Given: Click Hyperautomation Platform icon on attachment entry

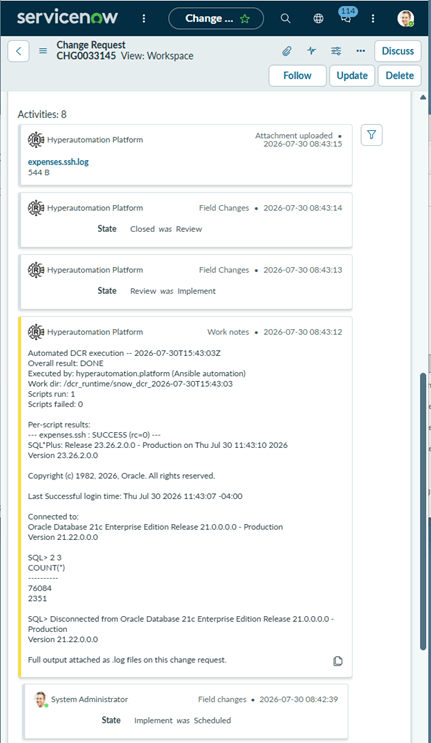Looking at the screenshot, I should pyautogui.click(x=36, y=140).
